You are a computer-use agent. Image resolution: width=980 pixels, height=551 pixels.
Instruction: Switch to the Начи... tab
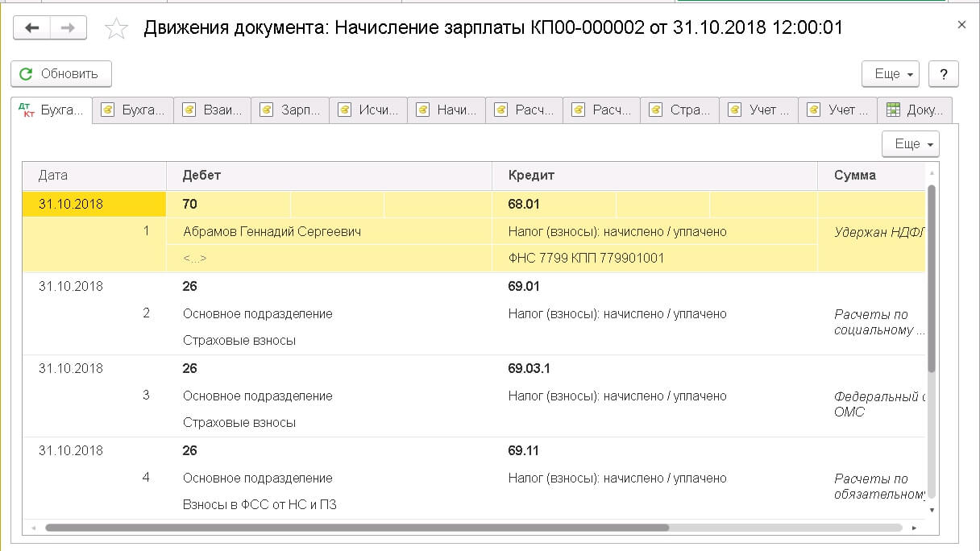tap(447, 110)
